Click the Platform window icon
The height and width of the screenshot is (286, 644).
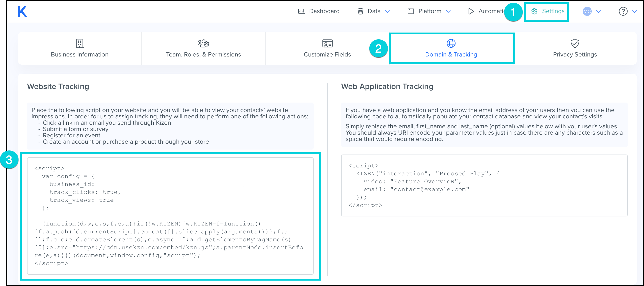click(x=410, y=11)
